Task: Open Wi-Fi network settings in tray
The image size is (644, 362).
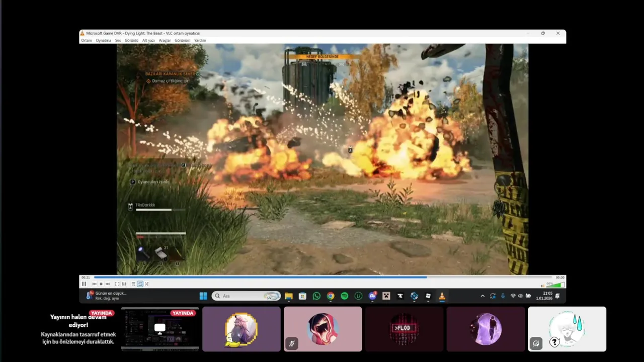Action: [513, 296]
